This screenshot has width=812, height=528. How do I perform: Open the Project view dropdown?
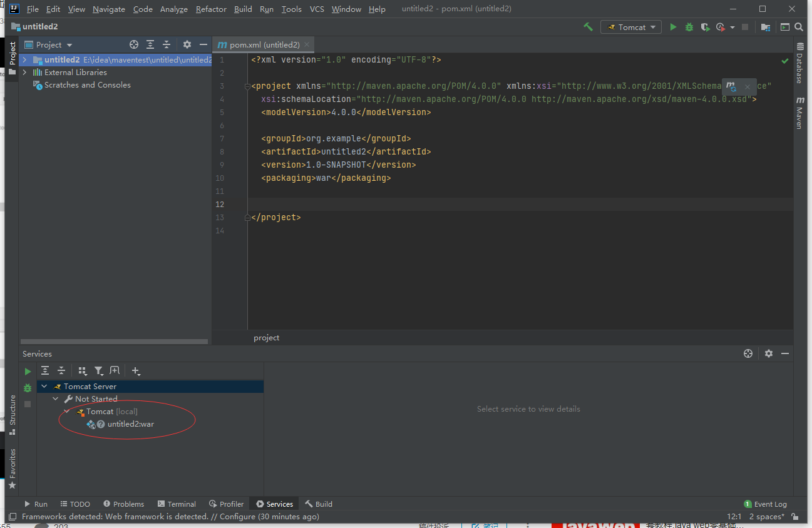(49, 44)
